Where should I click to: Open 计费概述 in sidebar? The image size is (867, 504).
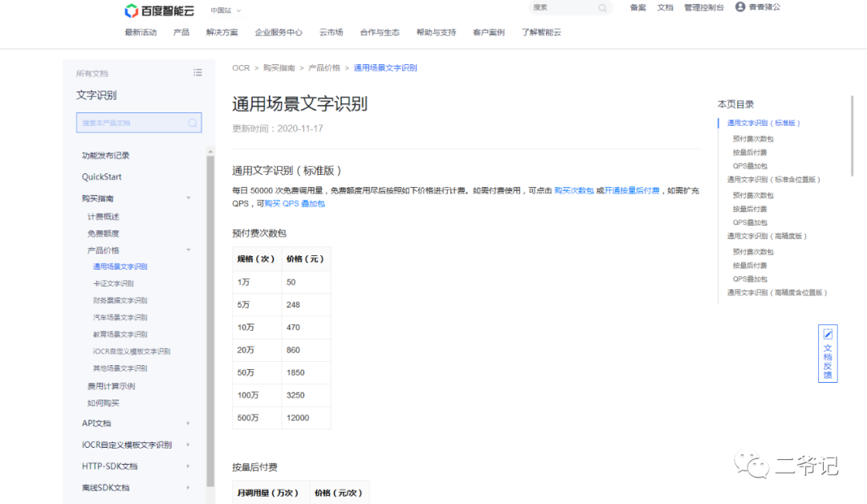coord(104,216)
